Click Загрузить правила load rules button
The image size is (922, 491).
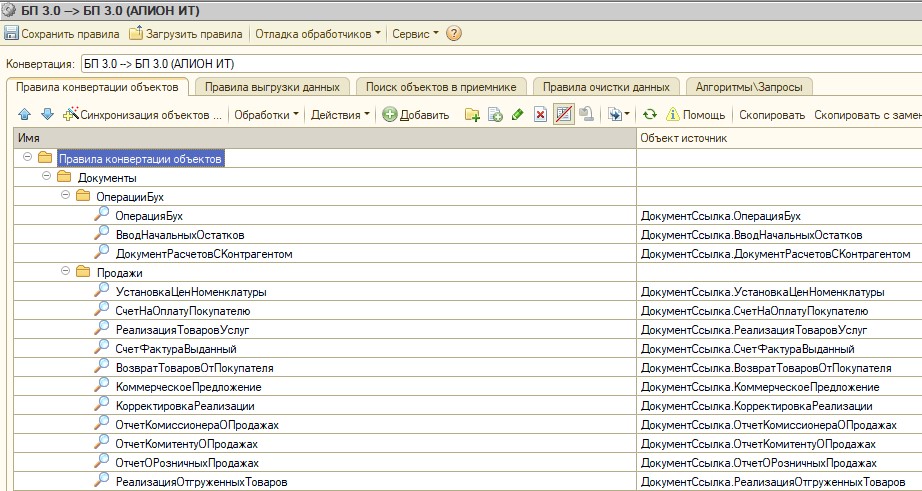click(x=186, y=34)
